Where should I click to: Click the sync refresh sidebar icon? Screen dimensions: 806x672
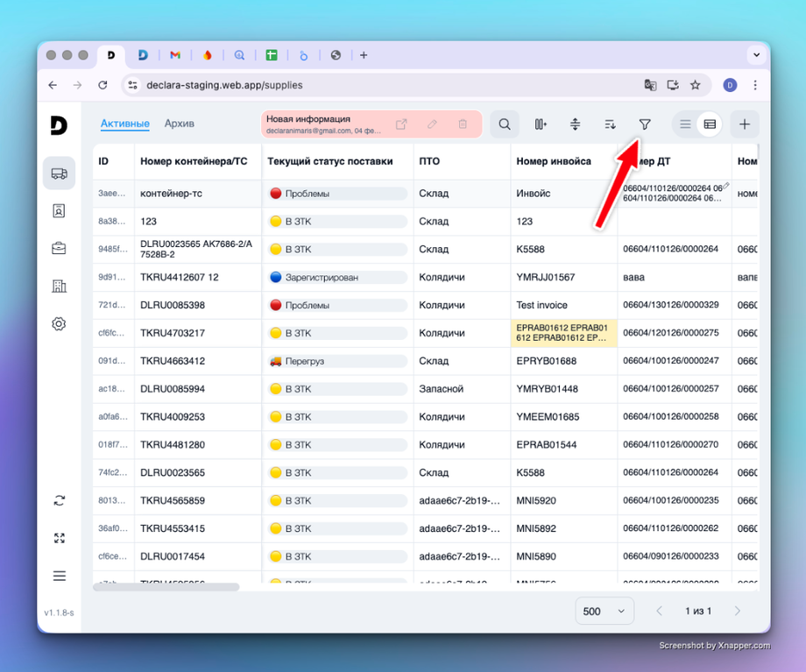tap(59, 500)
